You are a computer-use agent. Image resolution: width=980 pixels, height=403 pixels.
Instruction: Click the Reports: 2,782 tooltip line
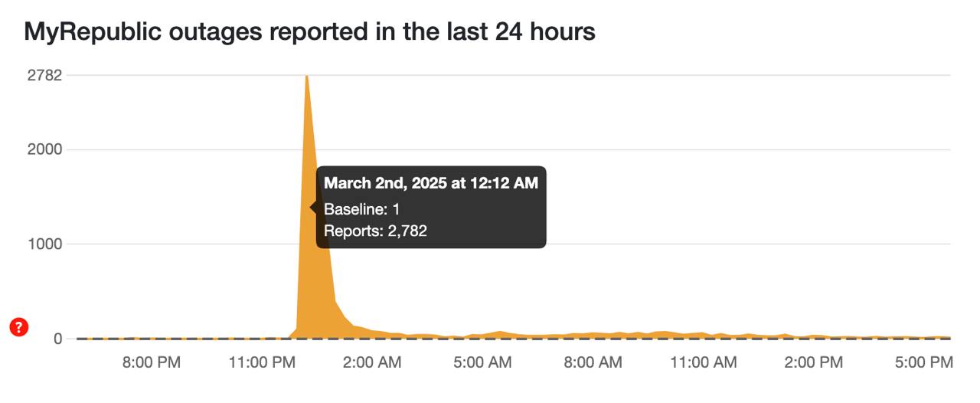375,231
